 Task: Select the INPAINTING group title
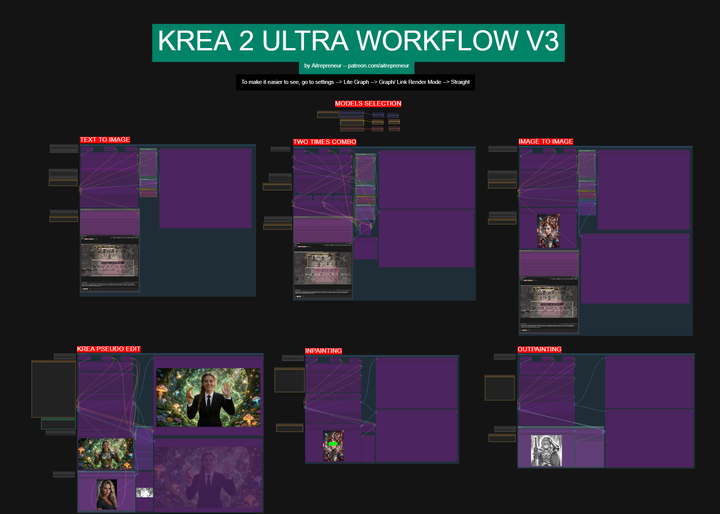[x=323, y=351]
